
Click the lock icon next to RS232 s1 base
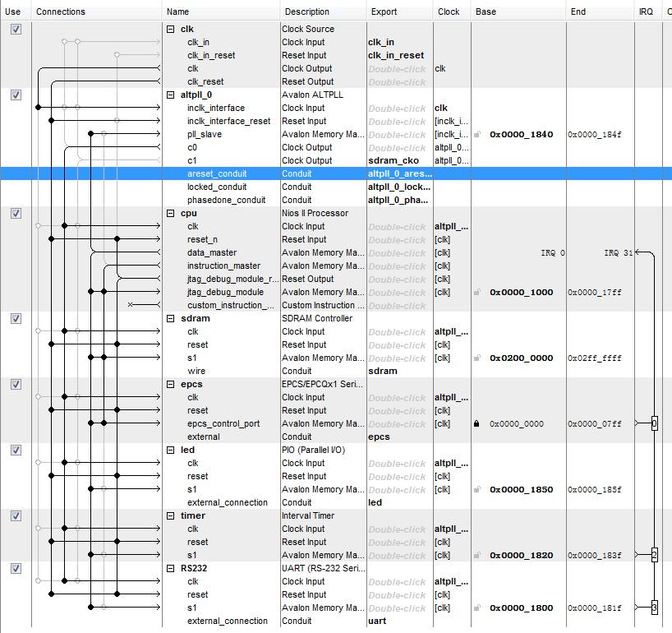point(476,608)
